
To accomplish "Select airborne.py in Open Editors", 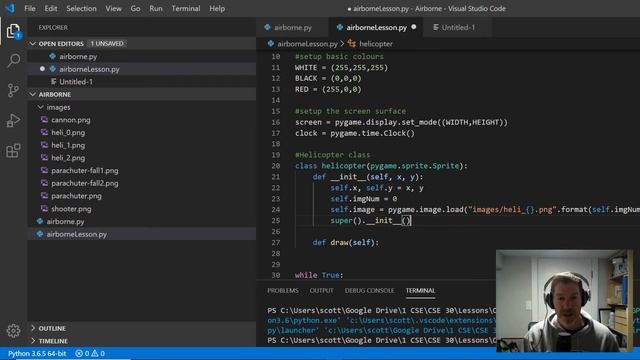I will click(142, 56).
